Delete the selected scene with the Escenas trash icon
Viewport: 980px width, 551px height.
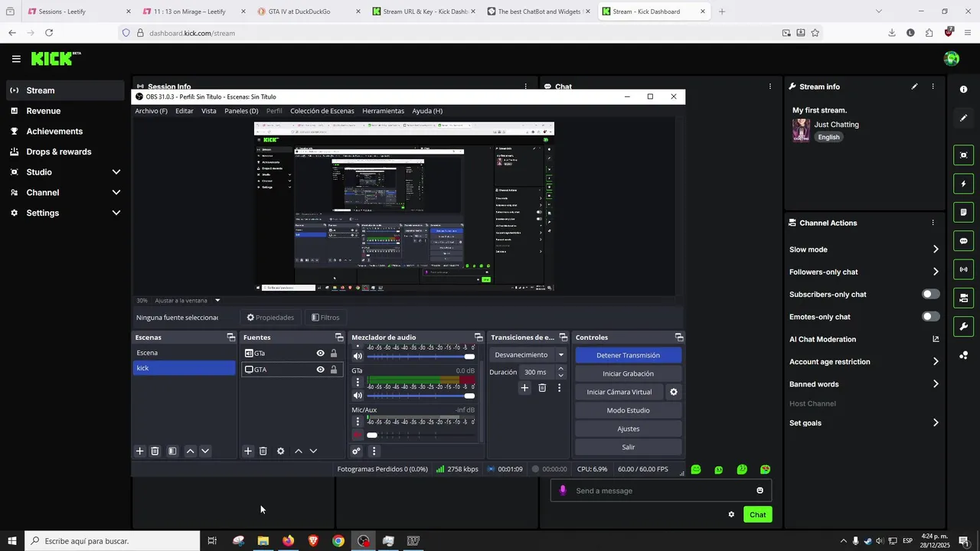[x=155, y=452]
